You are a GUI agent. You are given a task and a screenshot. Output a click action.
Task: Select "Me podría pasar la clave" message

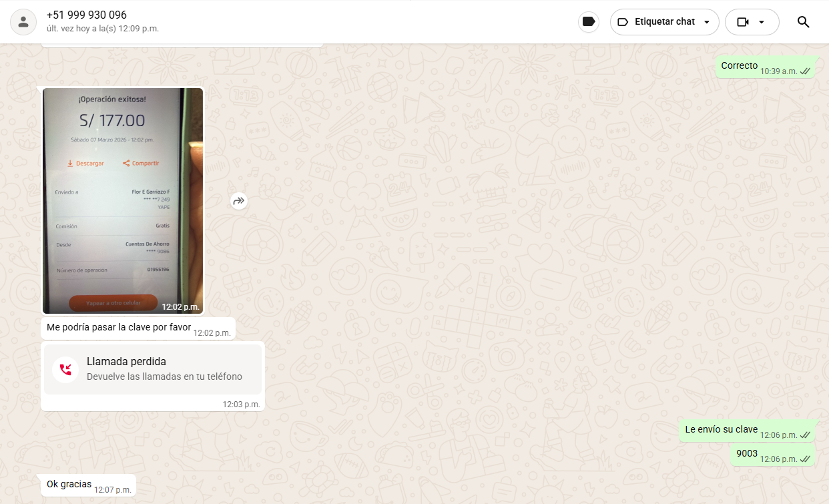[119, 328]
